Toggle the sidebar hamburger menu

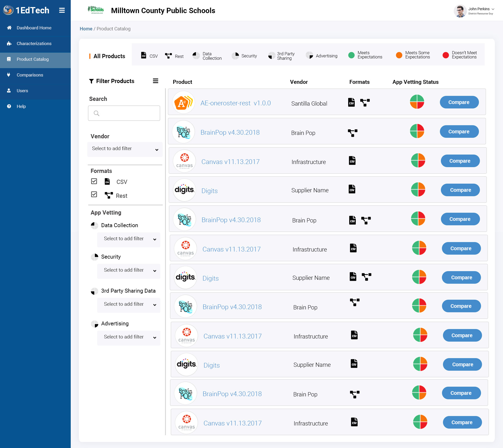62,10
